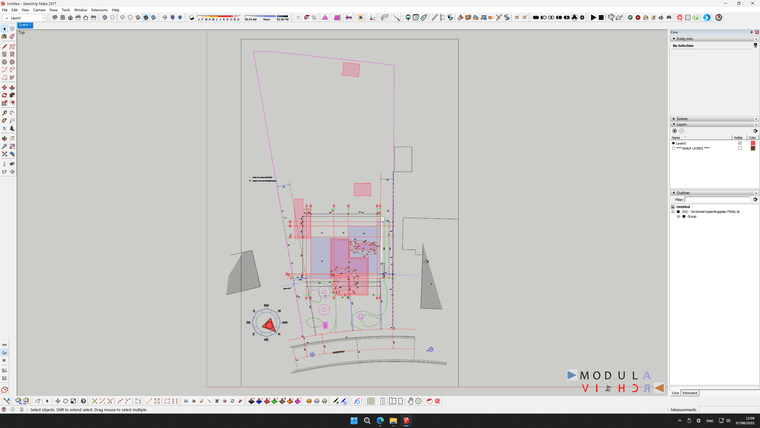
Task: Click the stop button in top toolbar
Action: click(601, 17)
